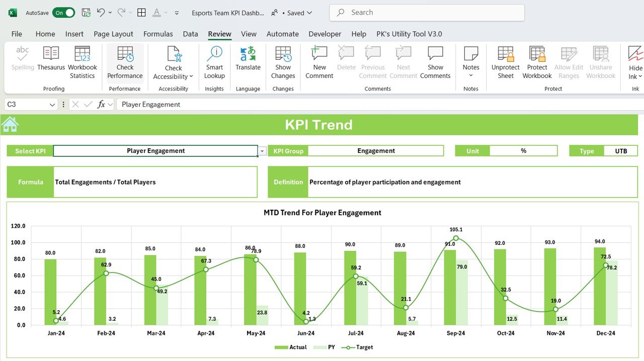644x361 pixels.
Task: Open PK's Utility Tool V3.0 tab
Action: click(409, 34)
